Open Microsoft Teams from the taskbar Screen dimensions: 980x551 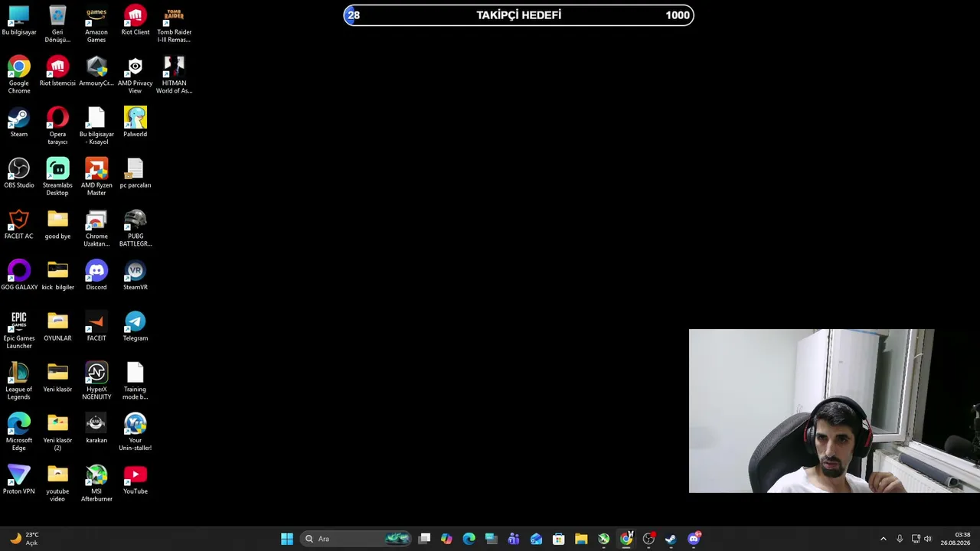[514, 539]
